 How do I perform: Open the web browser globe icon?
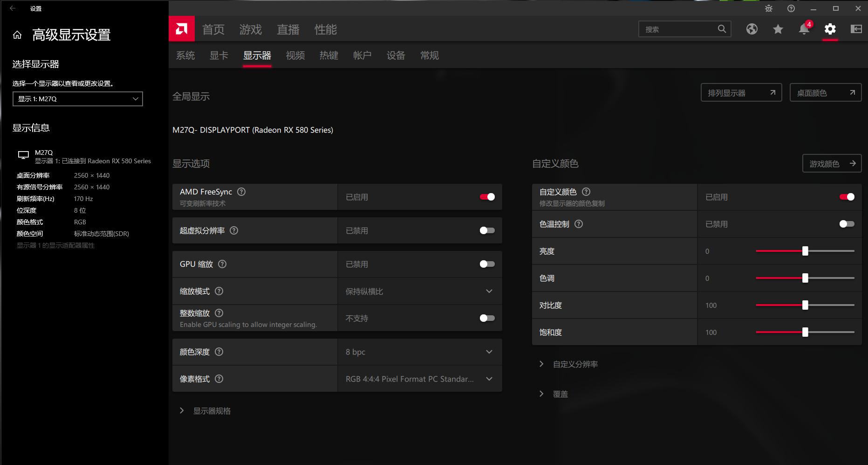752,29
